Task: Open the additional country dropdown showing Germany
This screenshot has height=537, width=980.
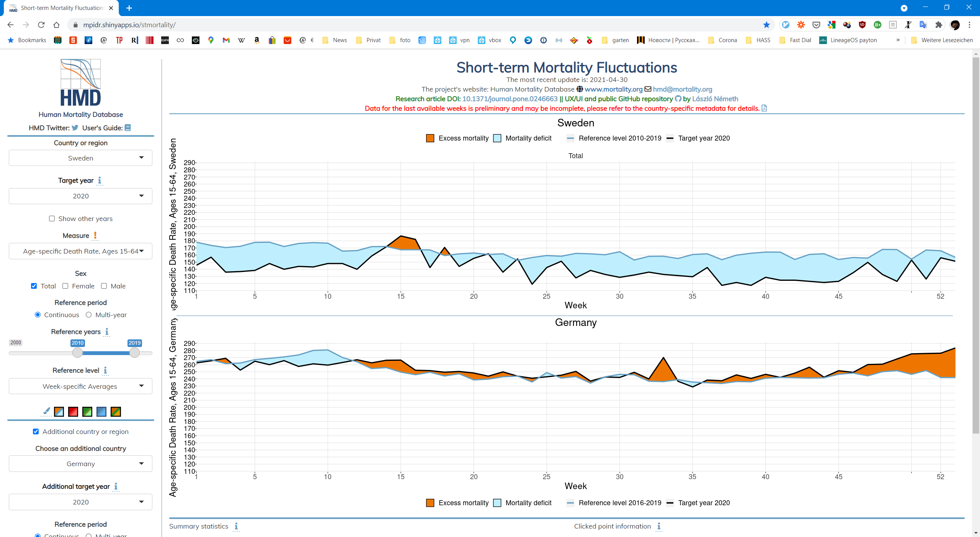Action: [80, 464]
